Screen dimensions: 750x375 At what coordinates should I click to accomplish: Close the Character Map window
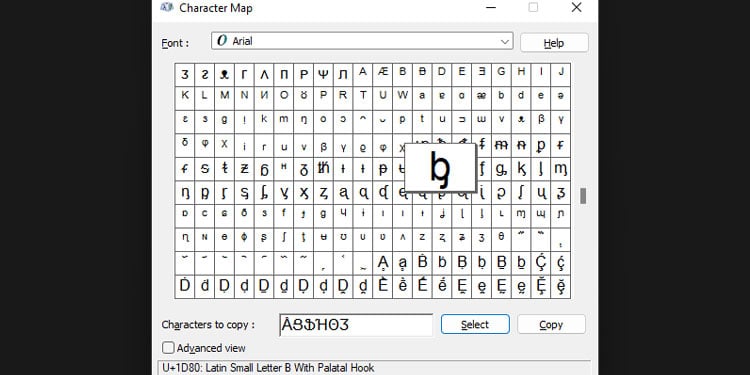point(576,7)
